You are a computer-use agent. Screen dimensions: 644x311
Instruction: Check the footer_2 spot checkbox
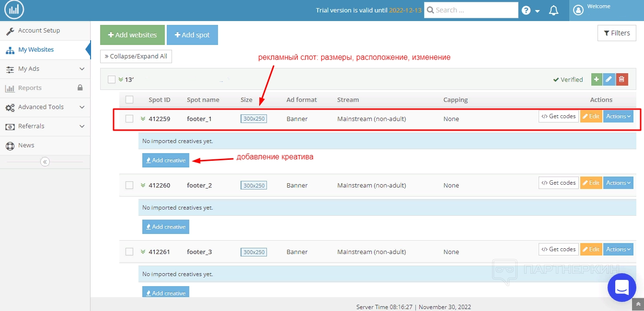129,185
